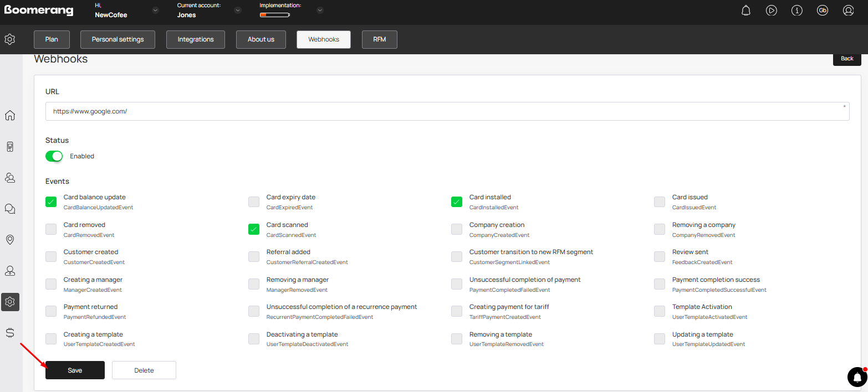Open the info icon in header
Screen dimensions: 868x392
point(797,11)
